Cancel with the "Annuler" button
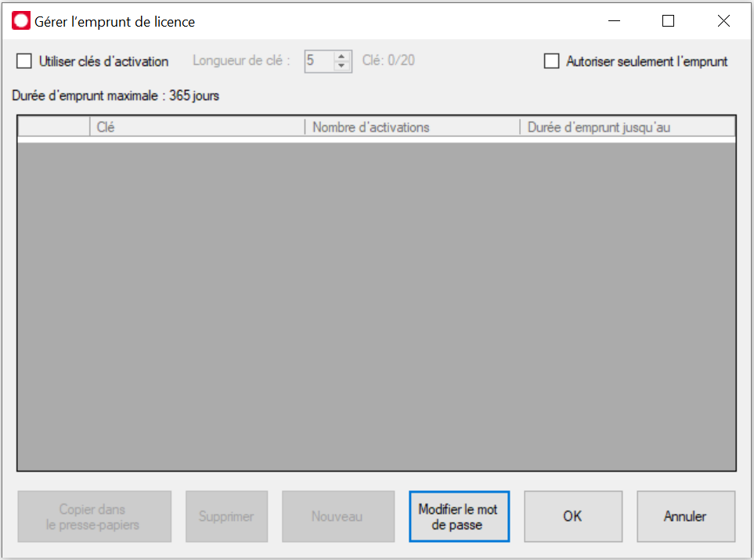The height and width of the screenshot is (560, 754). click(x=685, y=517)
